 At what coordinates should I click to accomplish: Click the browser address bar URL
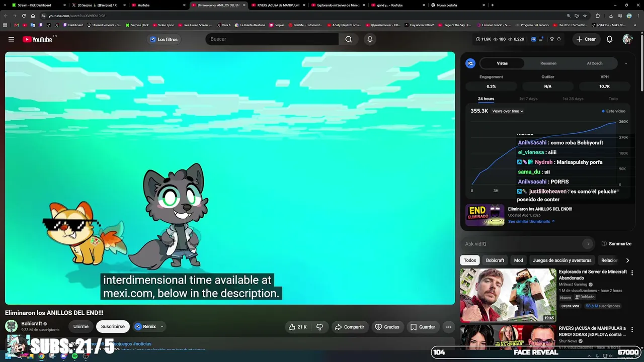click(x=77, y=16)
